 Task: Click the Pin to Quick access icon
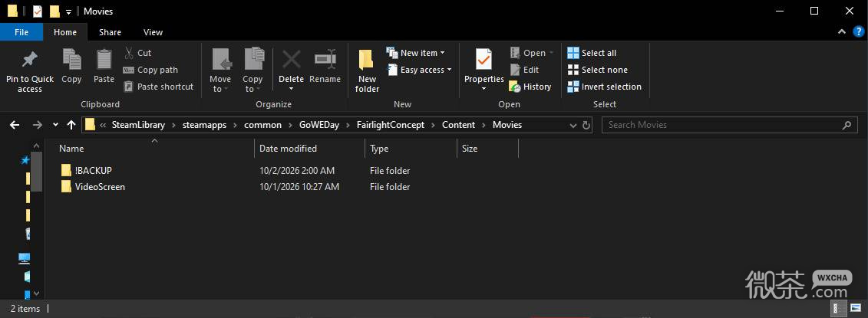[x=29, y=59]
